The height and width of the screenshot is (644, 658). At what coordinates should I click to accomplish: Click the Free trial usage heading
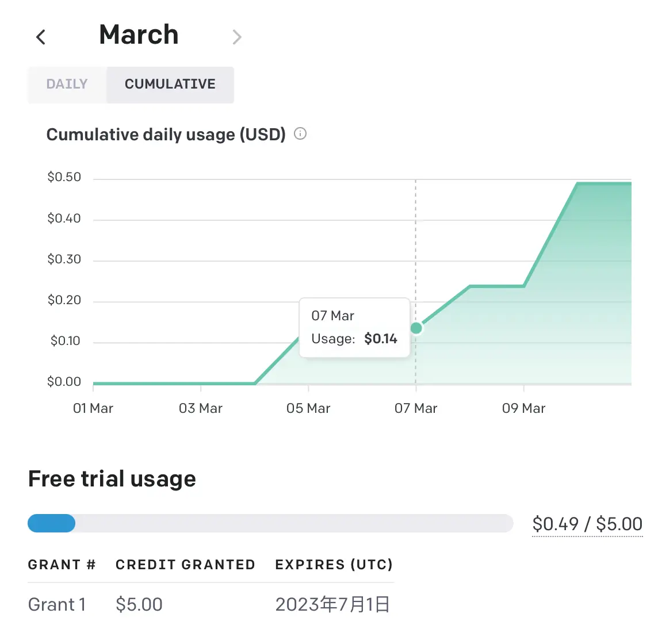click(112, 478)
